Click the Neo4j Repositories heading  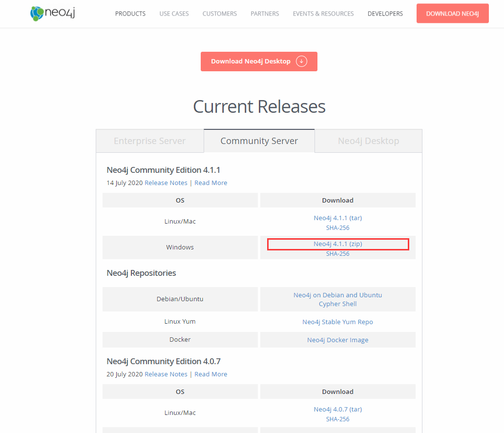coord(141,273)
